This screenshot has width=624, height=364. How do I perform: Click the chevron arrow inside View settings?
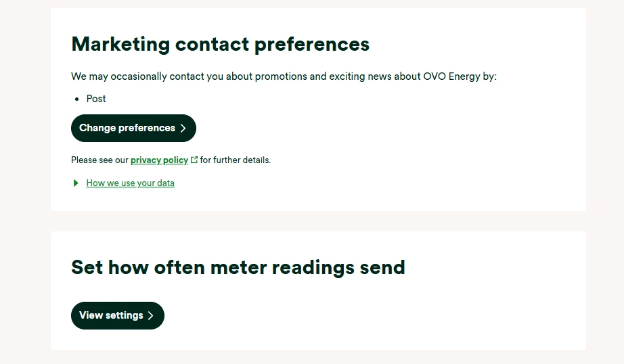pyautogui.click(x=151, y=316)
